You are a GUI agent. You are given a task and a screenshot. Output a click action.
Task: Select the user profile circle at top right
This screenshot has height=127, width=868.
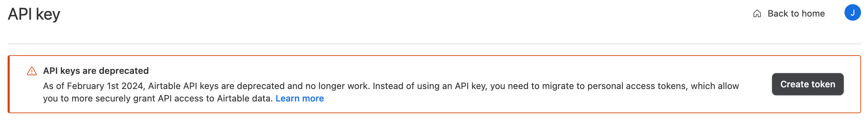click(x=852, y=12)
